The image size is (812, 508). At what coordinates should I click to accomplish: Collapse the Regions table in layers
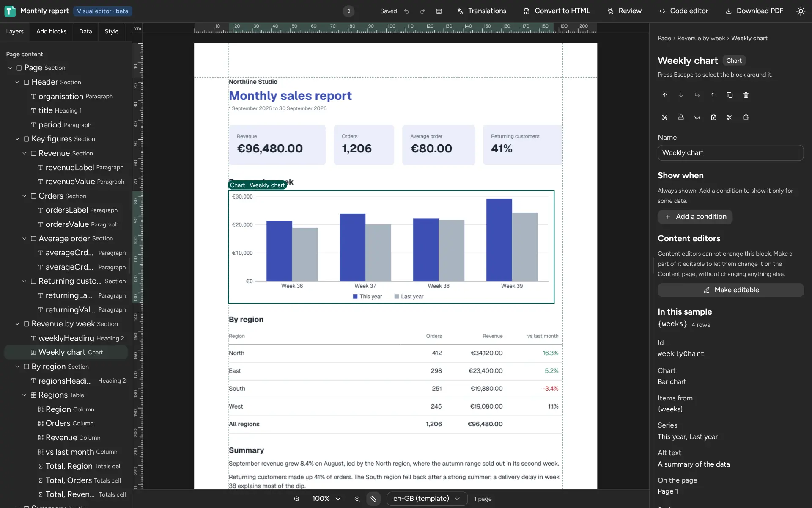pyautogui.click(x=25, y=395)
